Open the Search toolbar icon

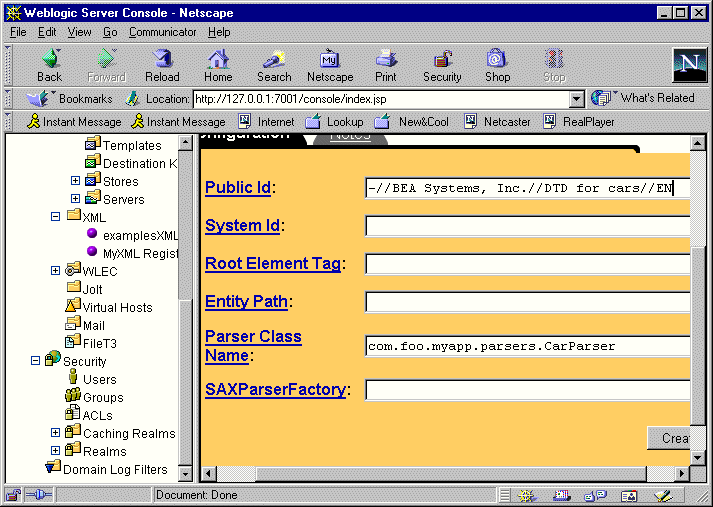click(274, 65)
